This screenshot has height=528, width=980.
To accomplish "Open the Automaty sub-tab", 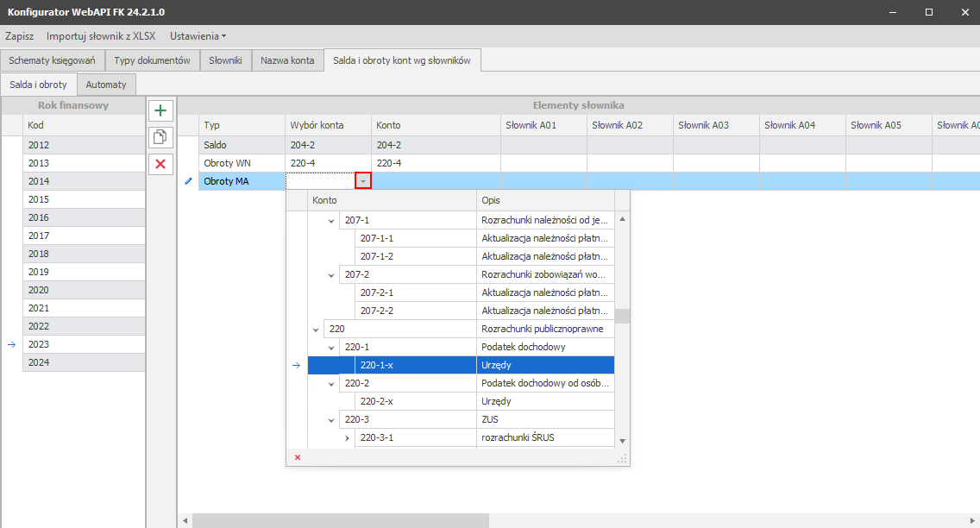I will tap(106, 85).
